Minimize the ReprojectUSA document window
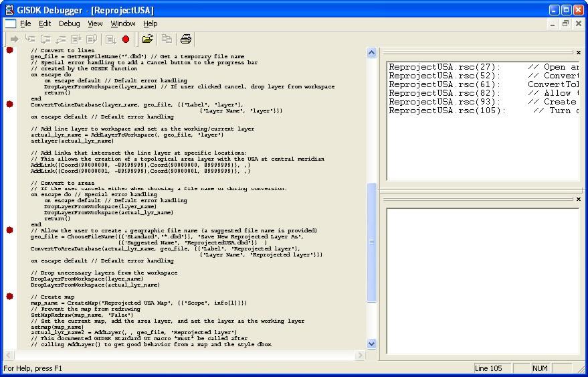The width and height of the screenshot is (588, 377). 553,23
